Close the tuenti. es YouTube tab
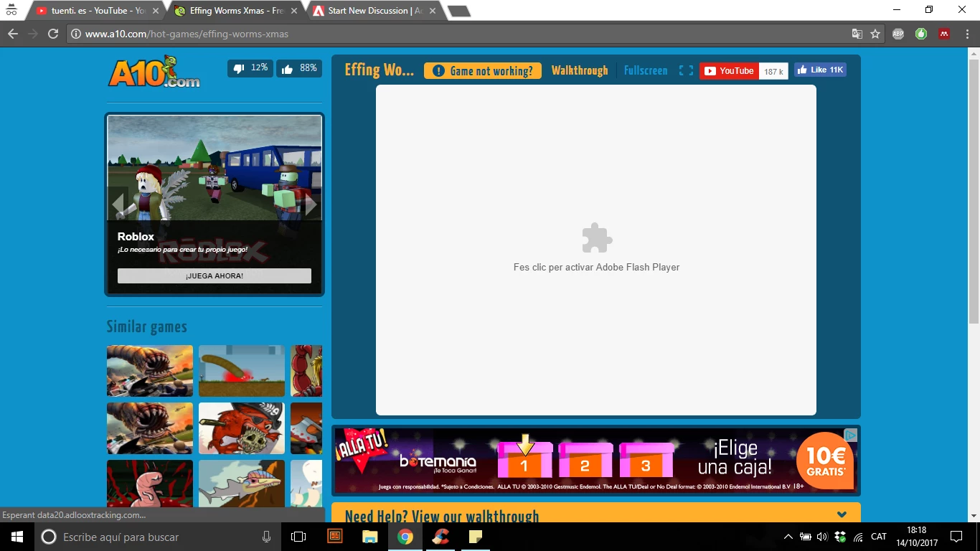The width and height of the screenshot is (980, 551). coord(156,11)
